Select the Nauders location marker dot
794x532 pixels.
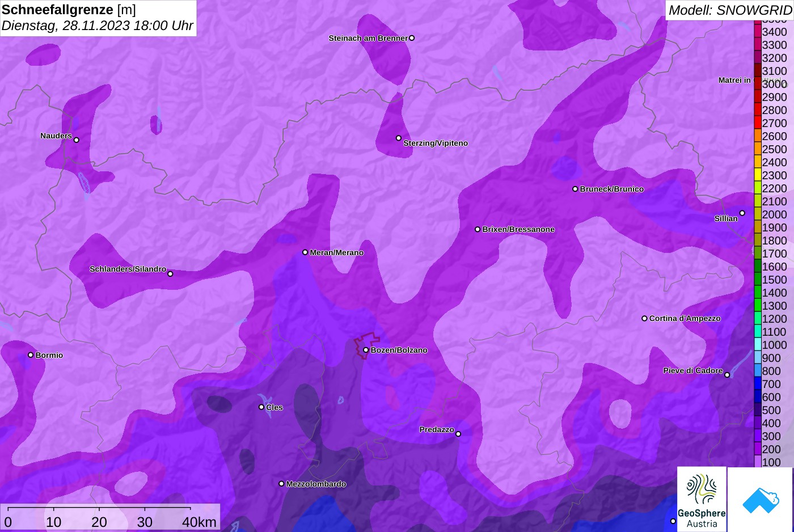pyautogui.click(x=77, y=140)
